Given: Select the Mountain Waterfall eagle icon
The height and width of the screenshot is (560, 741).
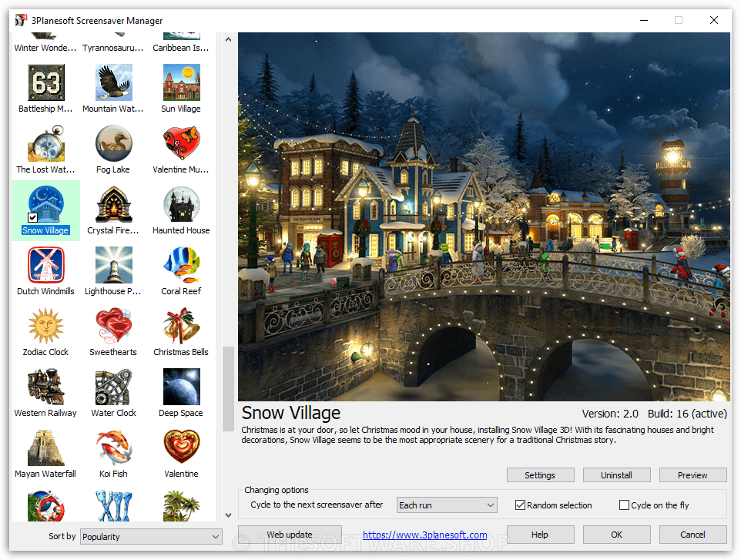Looking at the screenshot, I should click(113, 82).
